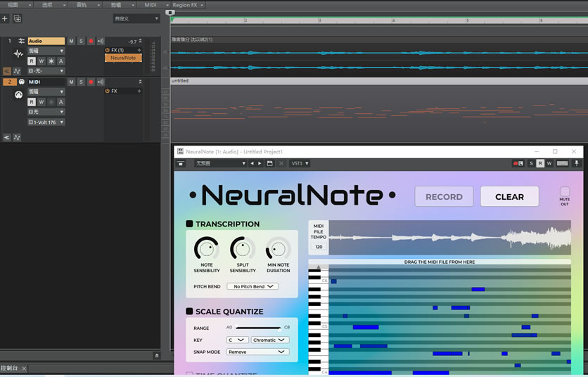Open the Pitch Bend mode dropdown
Image resolution: width=588 pixels, height=377 pixels.
click(x=253, y=286)
